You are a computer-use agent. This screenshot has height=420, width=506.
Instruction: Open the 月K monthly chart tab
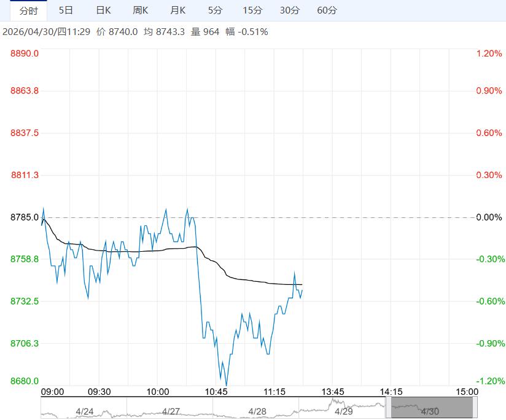click(x=178, y=10)
